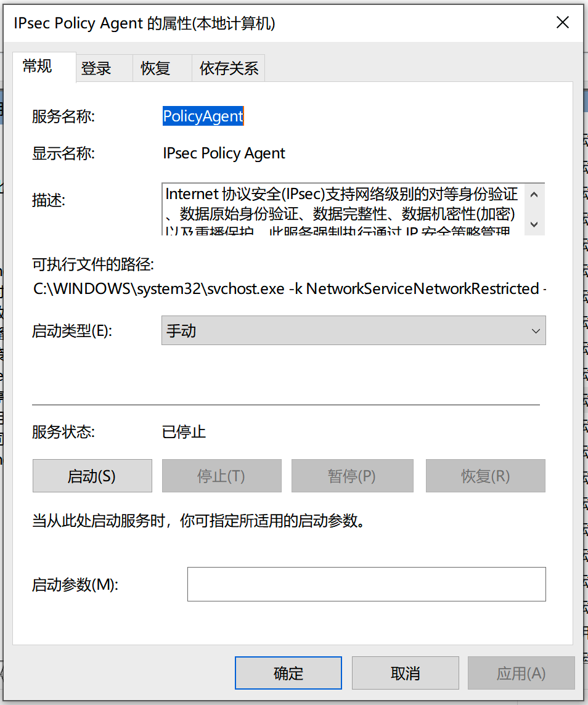
Task: Select the 常规 tab
Action: [x=38, y=67]
